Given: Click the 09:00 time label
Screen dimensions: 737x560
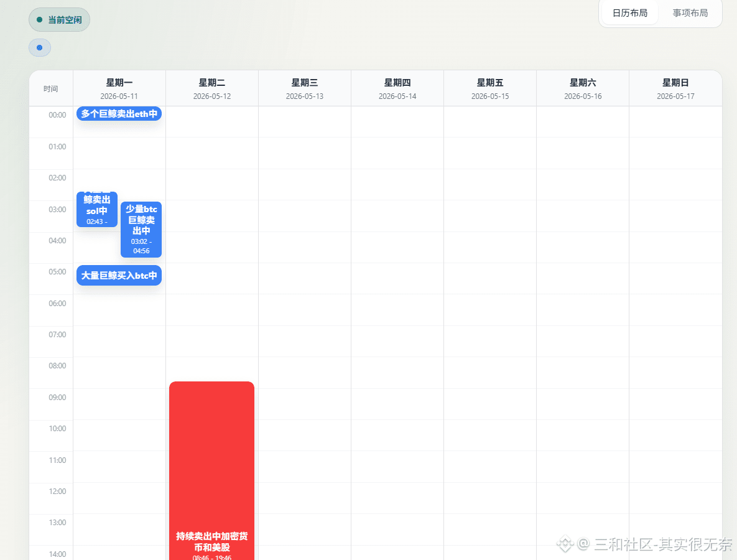Looking at the screenshot, I should 57,398.
